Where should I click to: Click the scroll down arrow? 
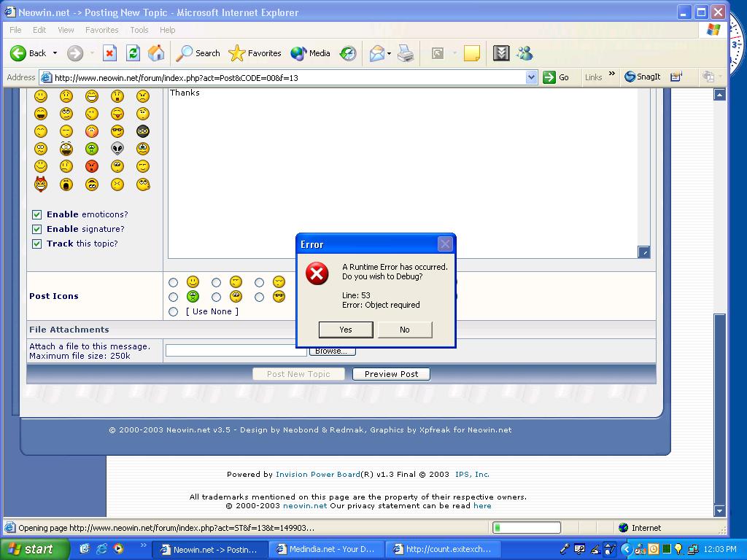719,511
